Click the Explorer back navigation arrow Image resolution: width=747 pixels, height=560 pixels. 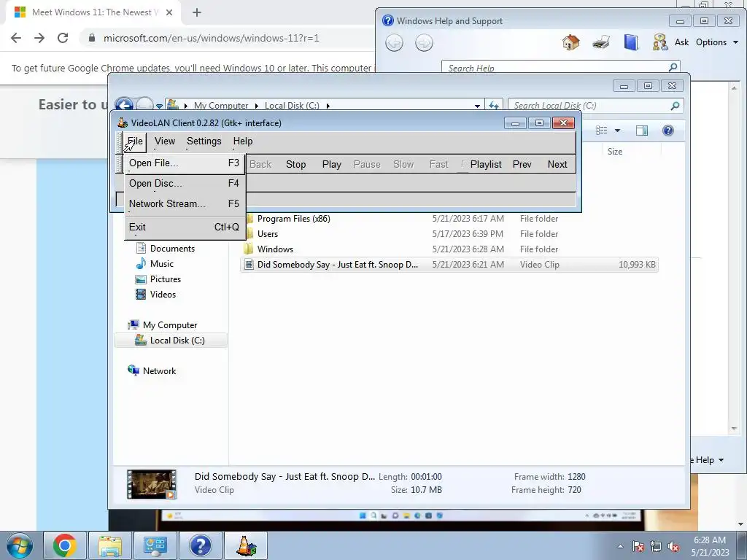click(124, 105)
